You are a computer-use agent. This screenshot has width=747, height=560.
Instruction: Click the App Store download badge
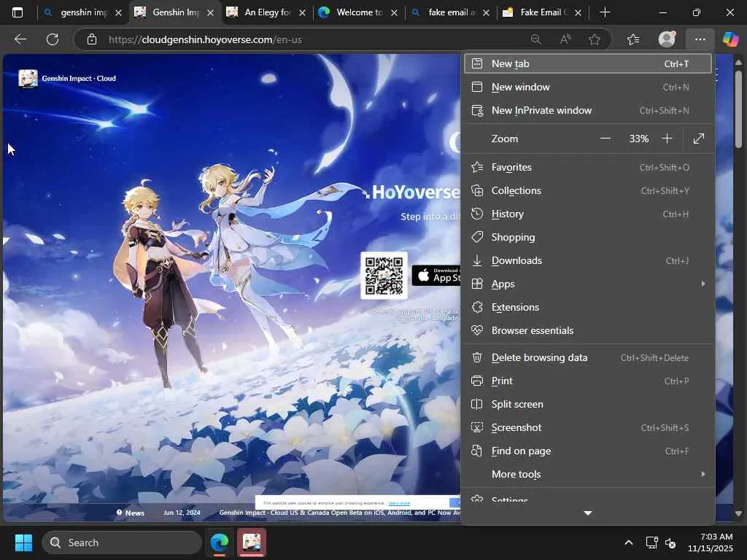coord(436,276)
